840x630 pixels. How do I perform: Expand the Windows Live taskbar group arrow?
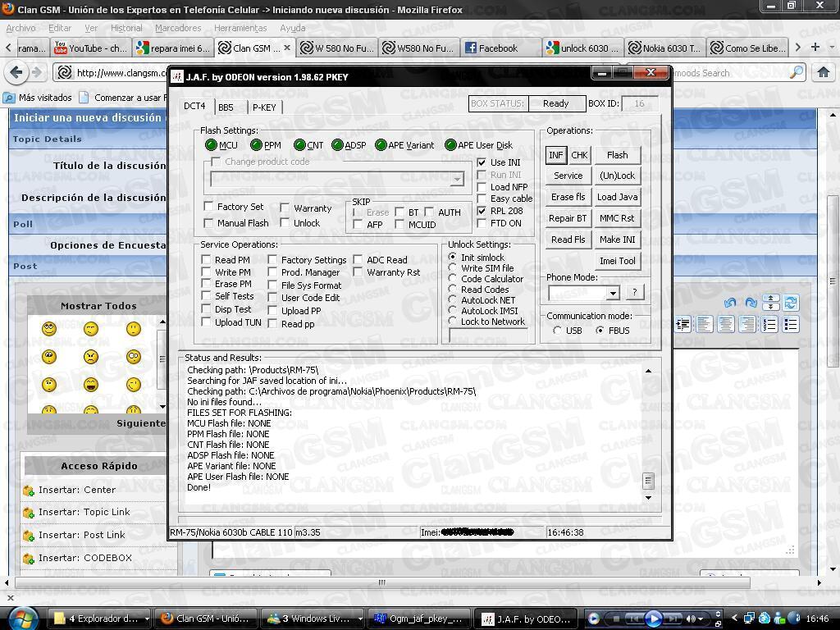(x=360, y=619)
